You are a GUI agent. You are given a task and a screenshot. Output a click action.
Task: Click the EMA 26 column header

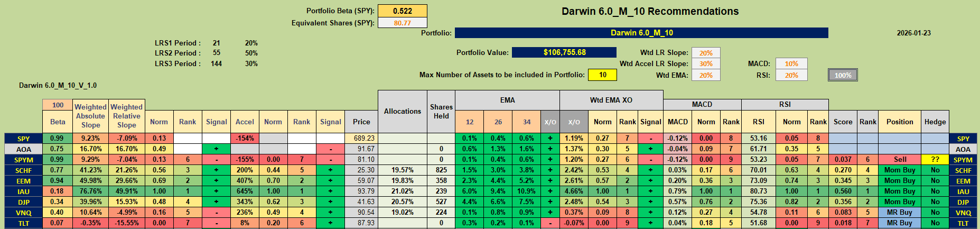coord(498,122)
